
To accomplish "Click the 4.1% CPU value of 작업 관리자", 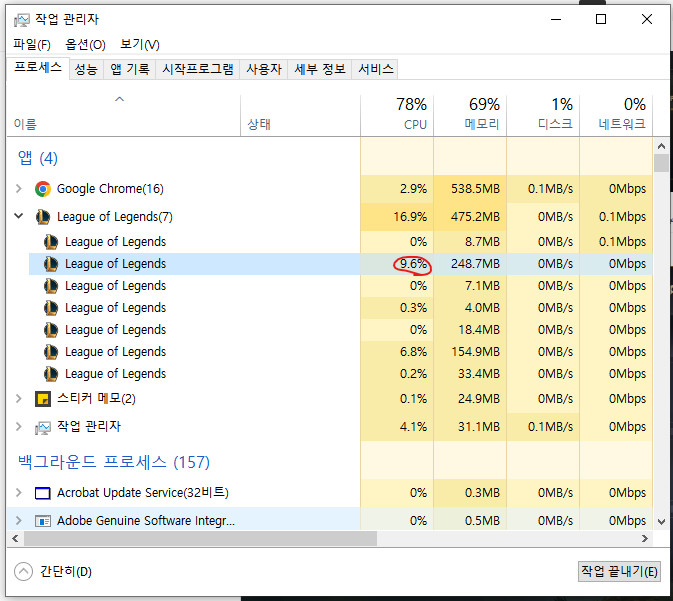I will (x=413, y=427).
